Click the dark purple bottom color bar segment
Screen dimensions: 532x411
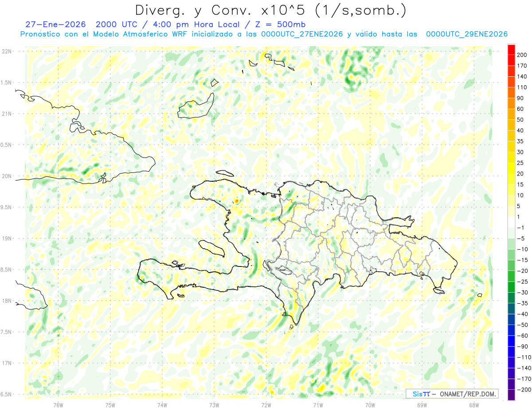511,395
